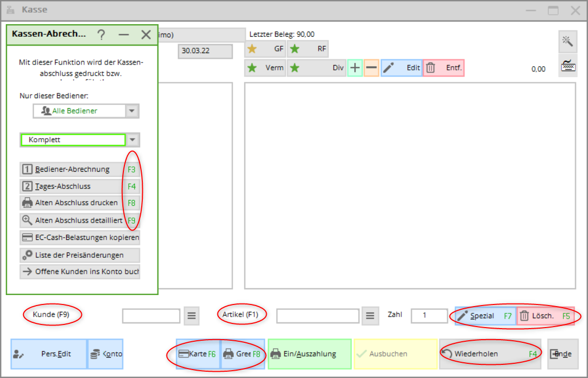Click Wiederholen F4 button
The width and height of the screenshot is (588, 378).
tap(490, 354)
